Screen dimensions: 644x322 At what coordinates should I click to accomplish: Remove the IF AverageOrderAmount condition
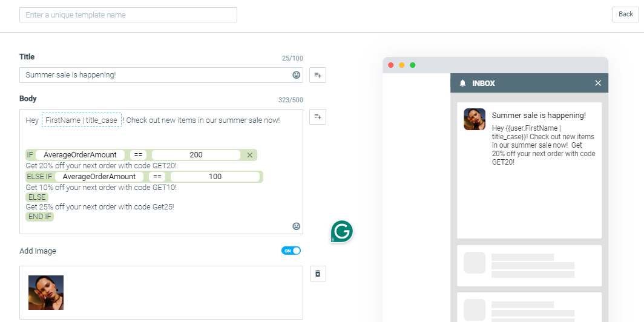250,155
